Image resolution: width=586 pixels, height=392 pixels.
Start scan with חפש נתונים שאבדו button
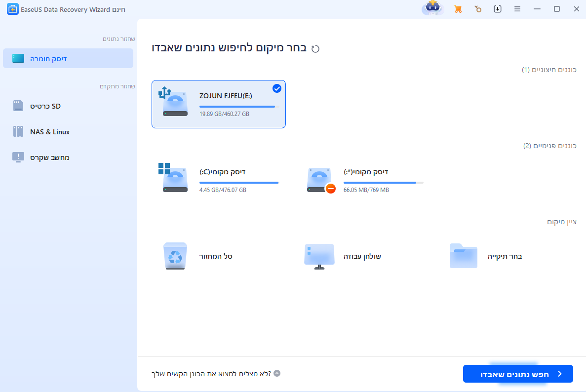[x=517, y=374]
